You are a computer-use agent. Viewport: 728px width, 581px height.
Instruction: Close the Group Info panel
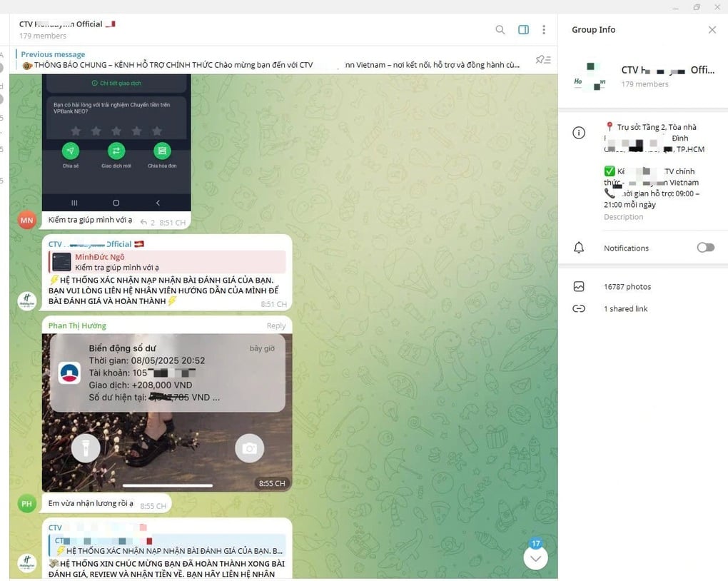tap(712, 30)
